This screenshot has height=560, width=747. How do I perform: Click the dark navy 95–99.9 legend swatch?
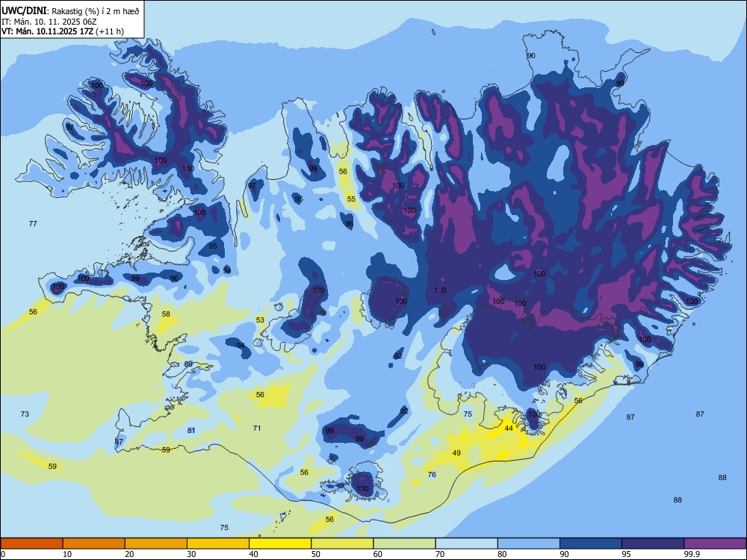653,544
